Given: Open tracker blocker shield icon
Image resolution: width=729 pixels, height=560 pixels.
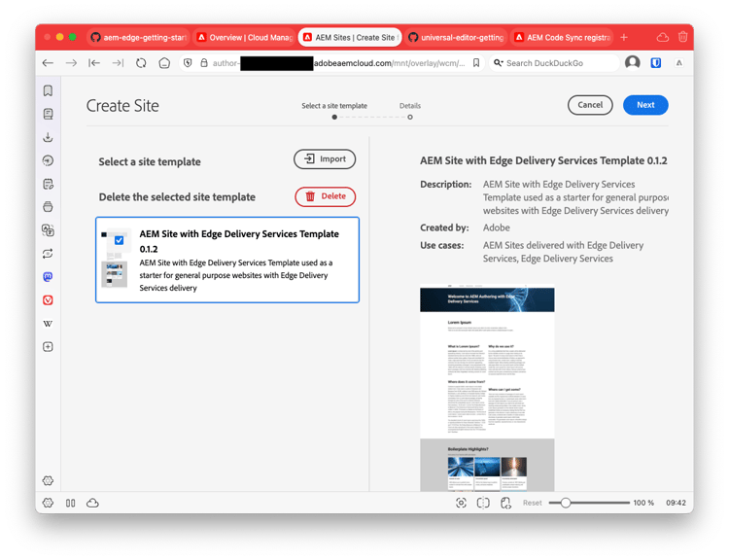Looking at the screenshot, I should pyautogui.click(x=188, y=63).
